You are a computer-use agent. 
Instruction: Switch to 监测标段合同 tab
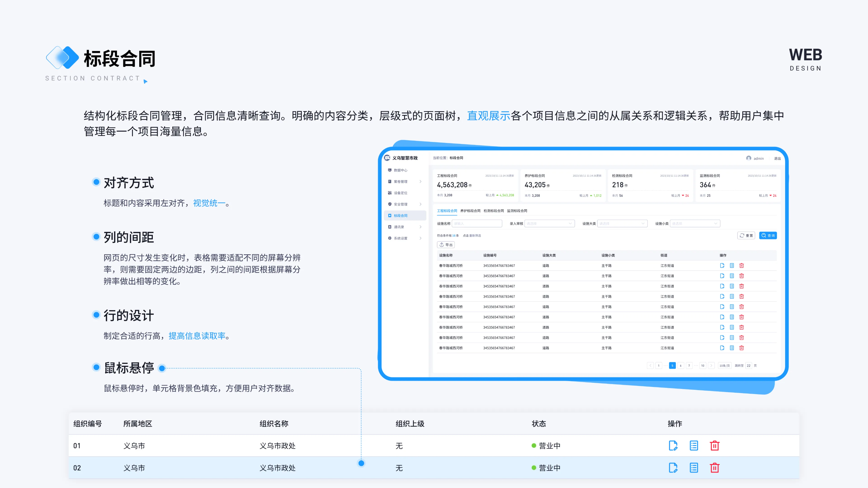tap(517, 211)
